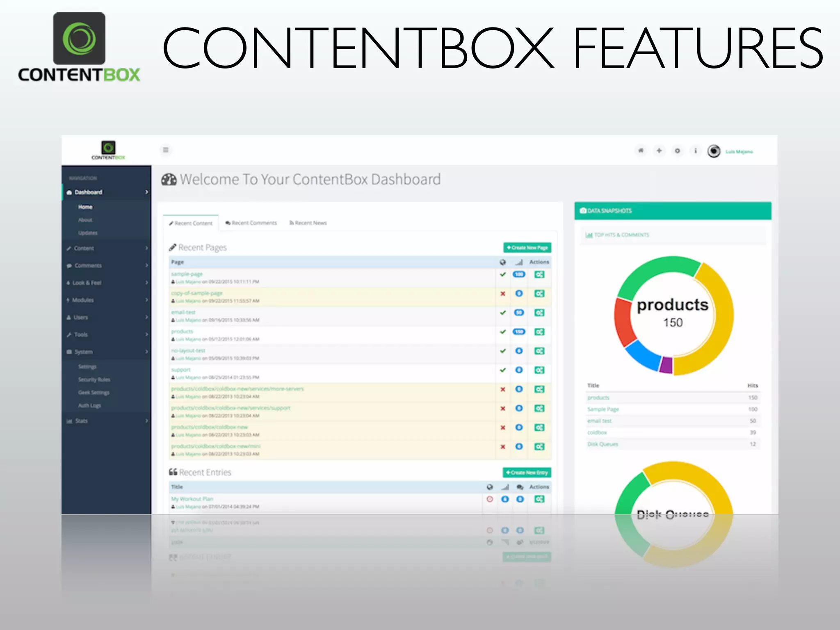840x630 pixels.
Task: Click Luis Majano username in header
Action: pyautogui.click(x=739, y=152)
